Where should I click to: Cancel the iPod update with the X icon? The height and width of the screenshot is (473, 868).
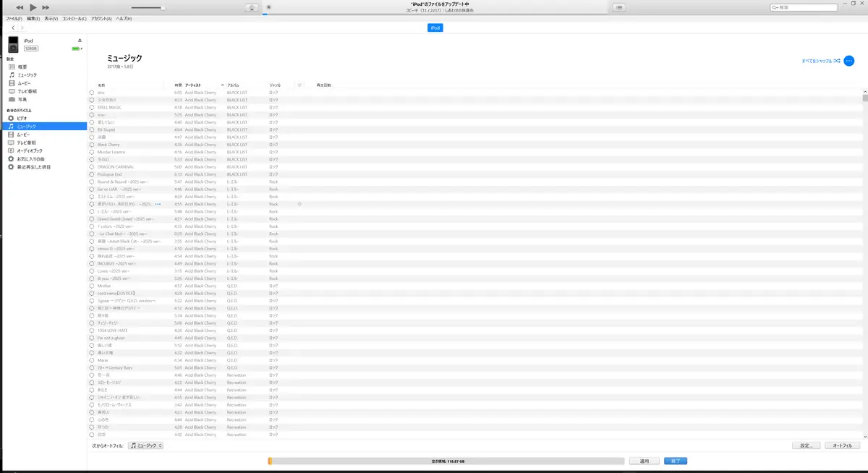coord(268,7)
